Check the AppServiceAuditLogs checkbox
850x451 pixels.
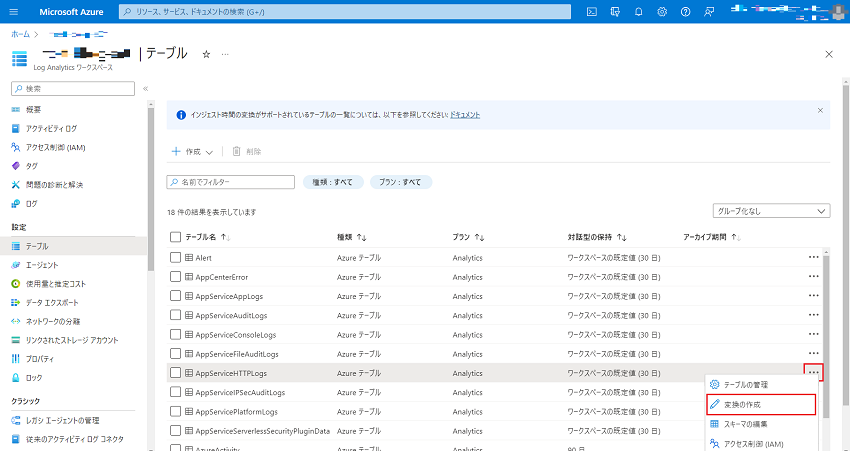175,315
